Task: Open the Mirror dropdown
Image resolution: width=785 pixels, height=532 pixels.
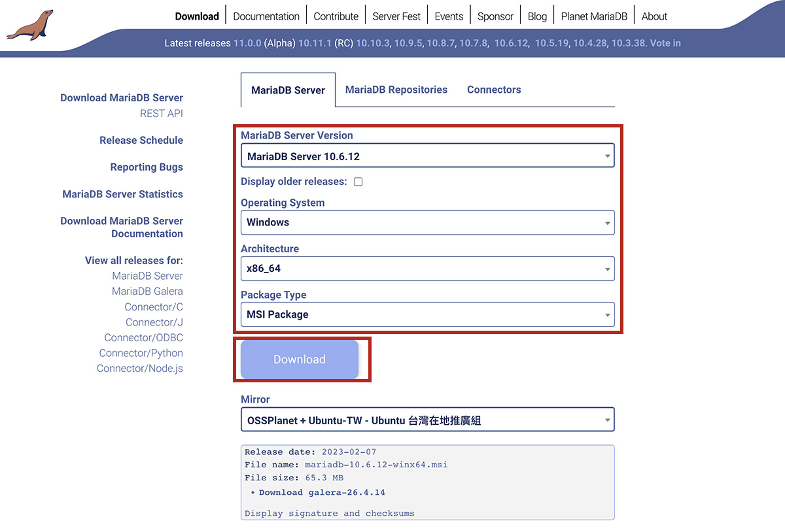Action: (428, 420)
